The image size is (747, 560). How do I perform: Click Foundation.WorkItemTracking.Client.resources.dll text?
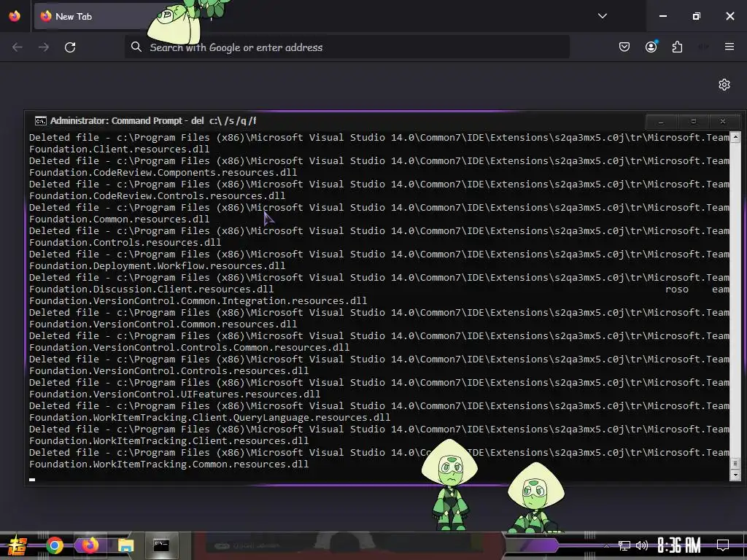click(169, 441)
